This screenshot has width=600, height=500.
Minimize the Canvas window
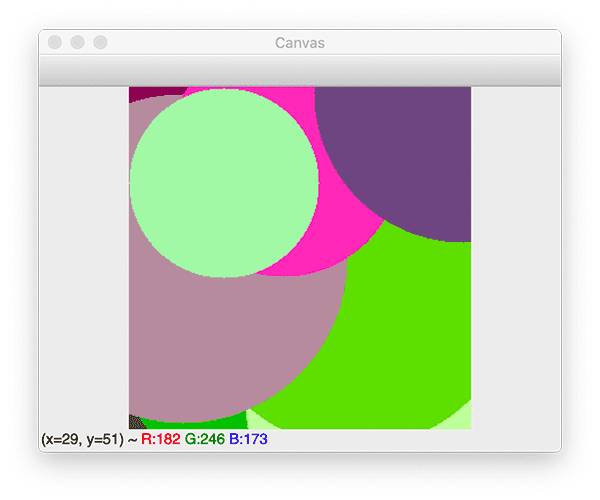tap(78, 42)
